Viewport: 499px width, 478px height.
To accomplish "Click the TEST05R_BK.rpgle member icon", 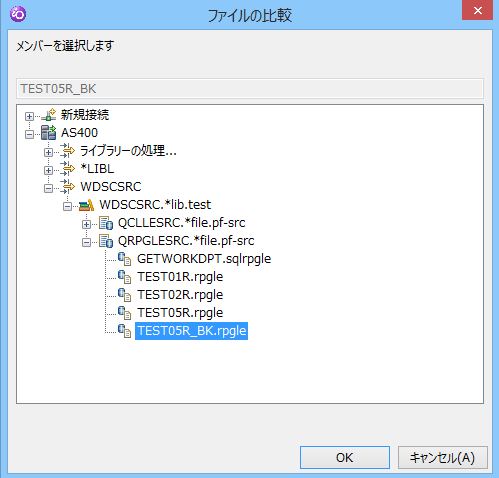I will (x=124, y=331).
